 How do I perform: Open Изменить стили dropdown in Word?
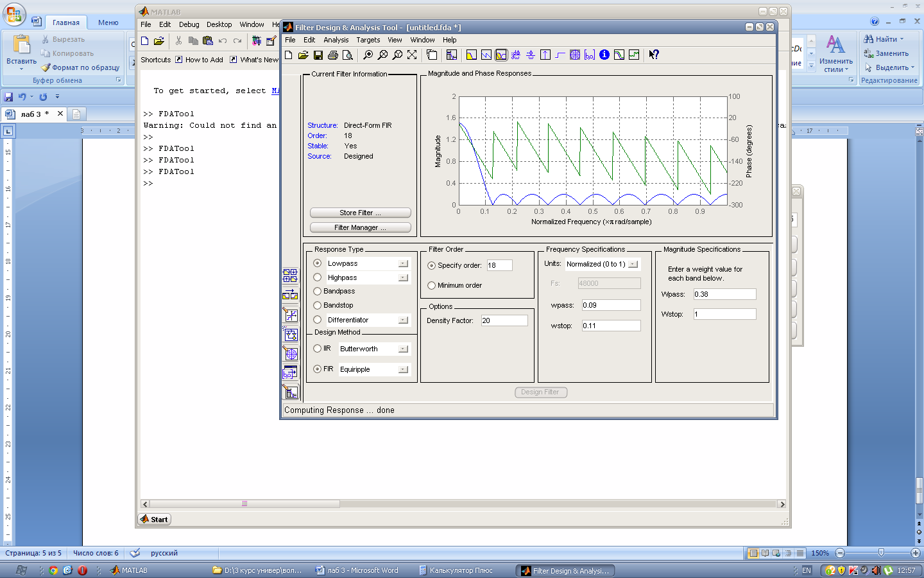835,55
